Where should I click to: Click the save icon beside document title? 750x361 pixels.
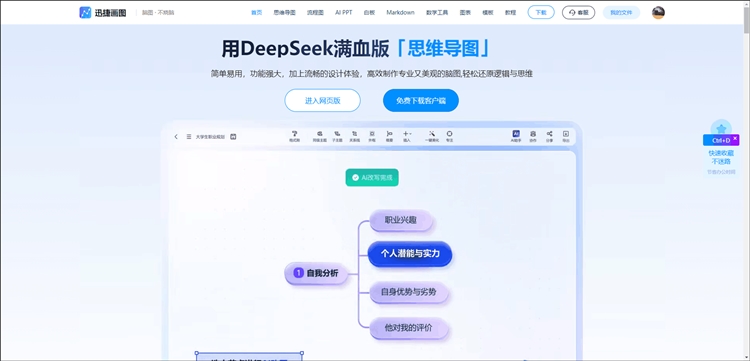click(x=233, y=137)
